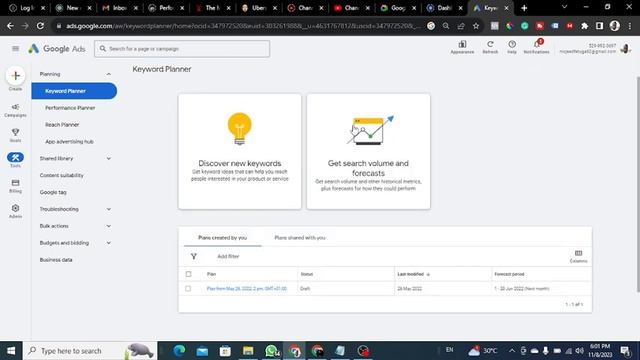The height and width of the screenshot is (360, 640).
Task: Switch to the Dashboard browser tab
Action: pyautogui.click(x=444, y=8)
